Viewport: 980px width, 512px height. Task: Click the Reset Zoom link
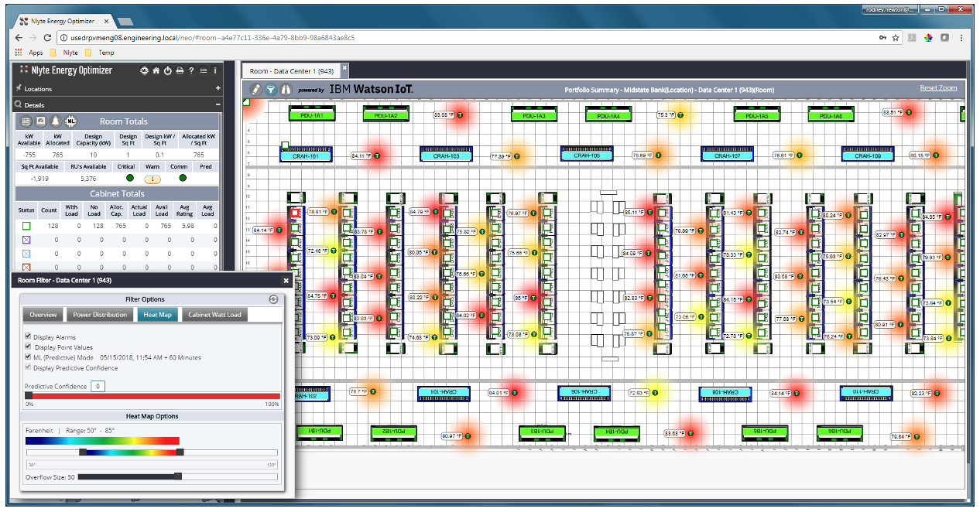click(939, 87)
